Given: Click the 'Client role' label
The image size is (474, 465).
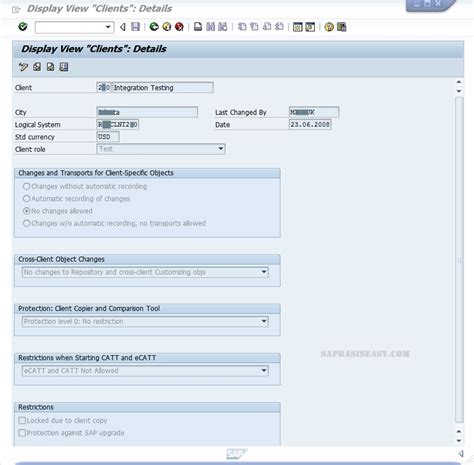Looking at the screenshot, I should [x=30, y=149].
